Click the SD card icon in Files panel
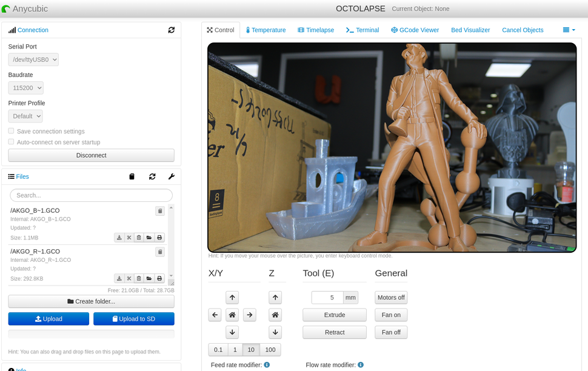The width and height of the screenshot is (588, 371). pos(132,176)
